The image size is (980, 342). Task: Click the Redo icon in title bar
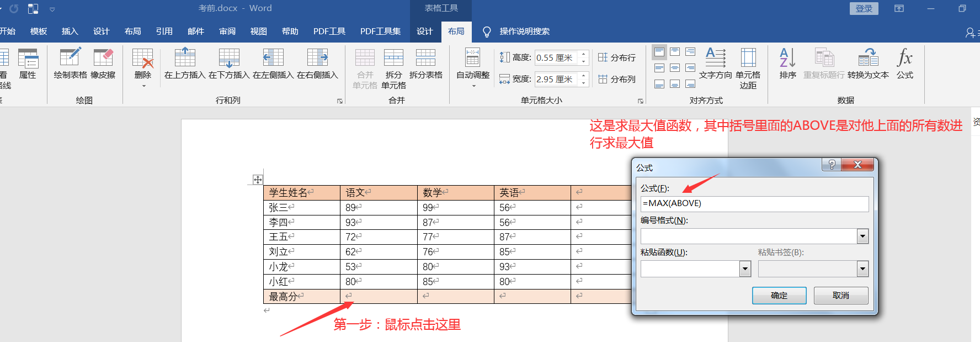[14, 8]
